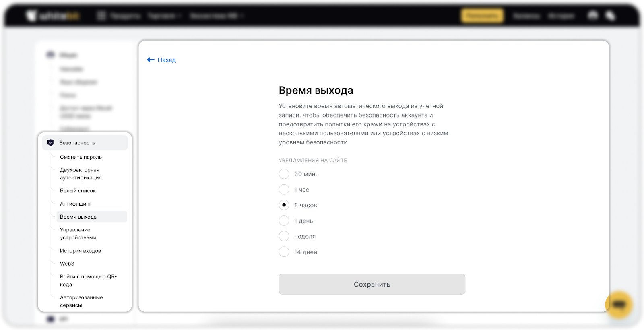Choose the 1 час logout time
644x330 pixels.
[x=284, y=190]
